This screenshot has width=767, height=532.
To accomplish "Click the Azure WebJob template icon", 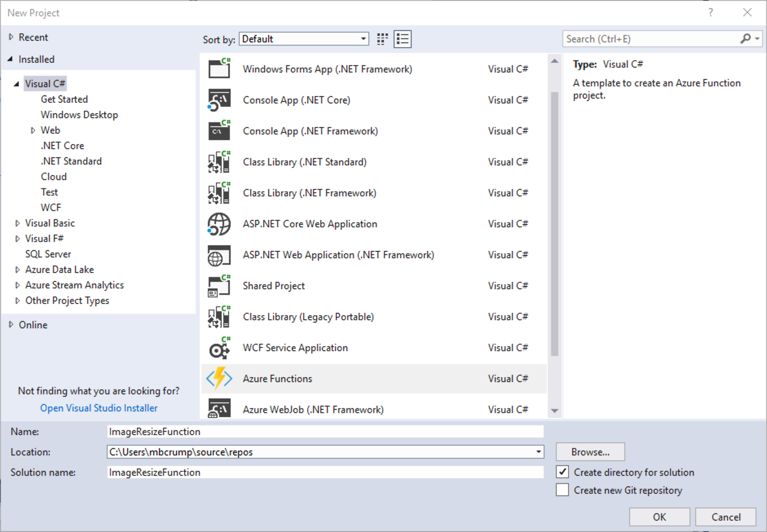I will coord(219,409).
